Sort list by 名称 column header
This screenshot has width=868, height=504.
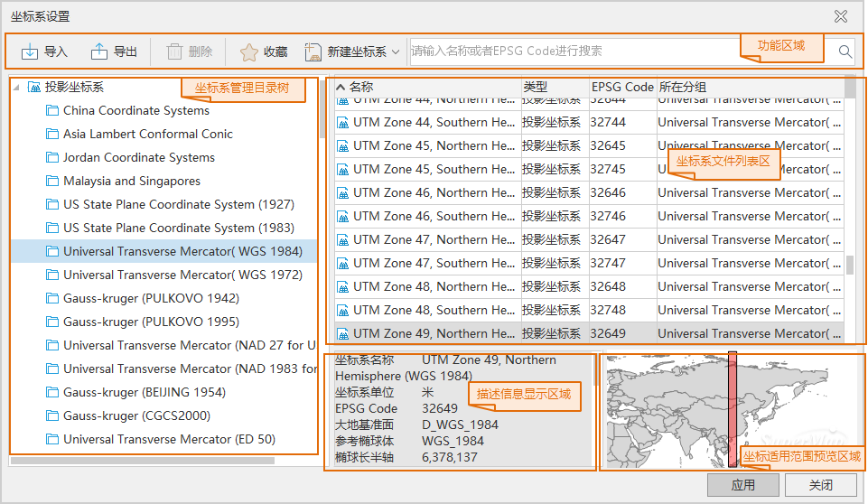361,87
